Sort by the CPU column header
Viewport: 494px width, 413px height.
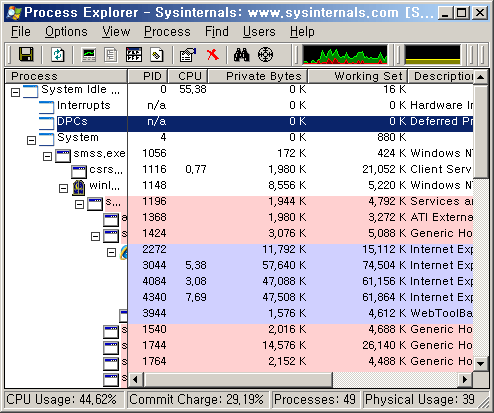click(x=187, y=76)
